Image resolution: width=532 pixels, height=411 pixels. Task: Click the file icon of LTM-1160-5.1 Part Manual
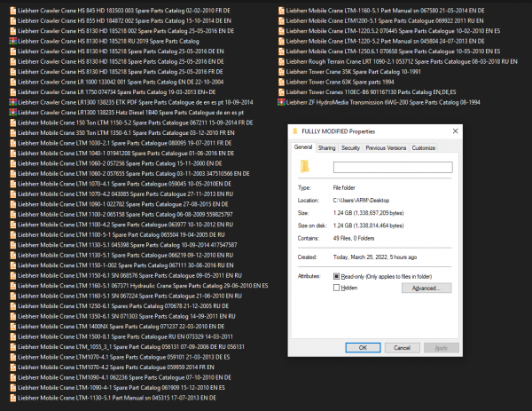point(281,11)
